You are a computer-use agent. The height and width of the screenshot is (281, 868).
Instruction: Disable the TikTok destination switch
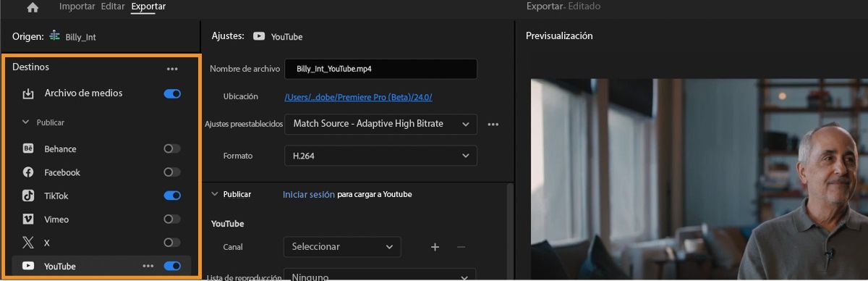(x=172, y=196)
